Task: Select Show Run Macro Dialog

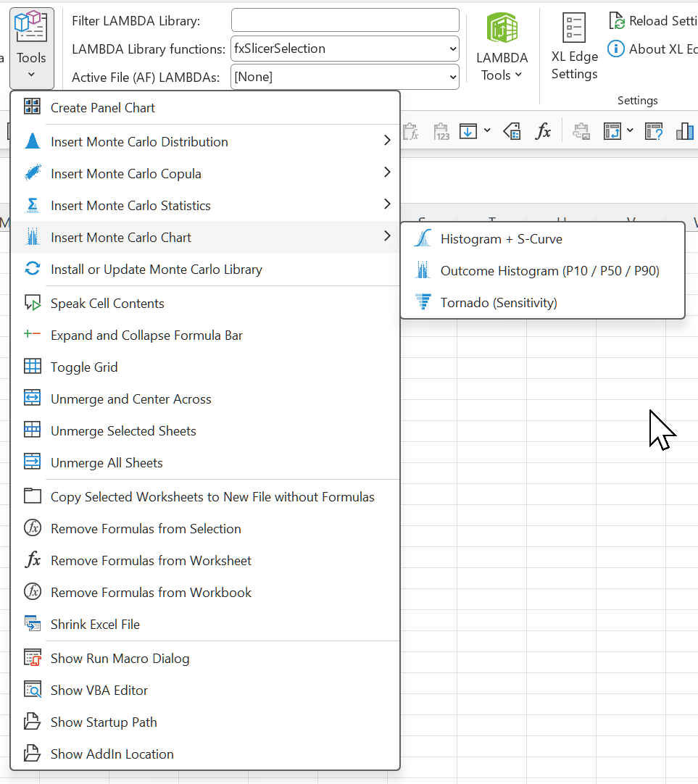Action: tap(205, 659)
